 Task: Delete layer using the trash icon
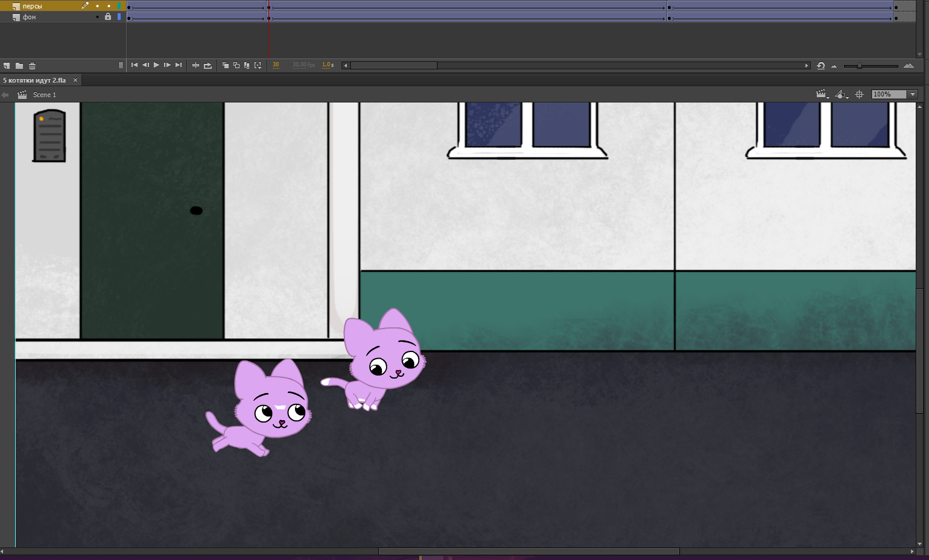[33, 66]
